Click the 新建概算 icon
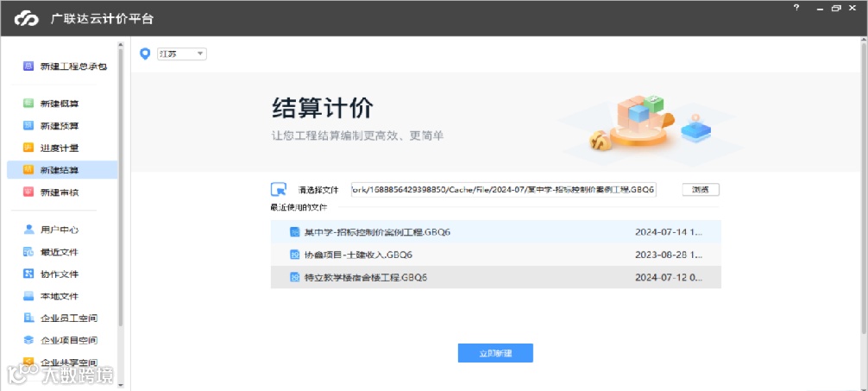Image resolution: width=868 pixels, height=391 pixels. [x=28, y=103]
